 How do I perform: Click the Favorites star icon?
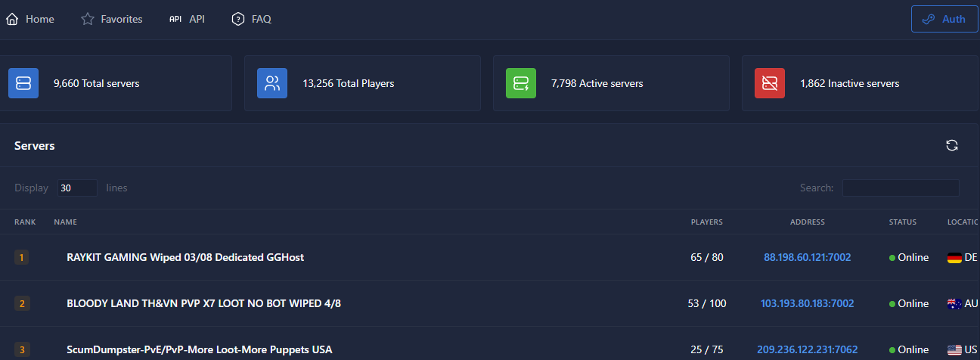(x=88, y=19)
